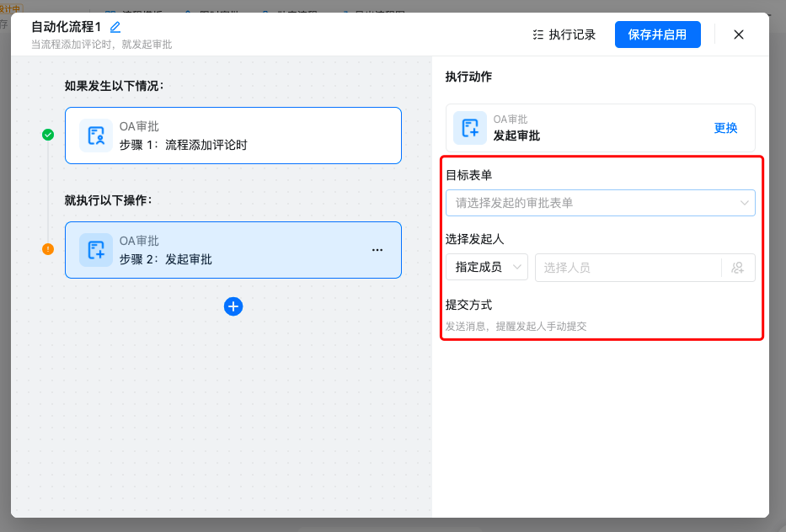Image resolution: width=786 pixels, height=532 pixels.
Task: Select the step 2 发起审批 card text
Action: [189, 259]
